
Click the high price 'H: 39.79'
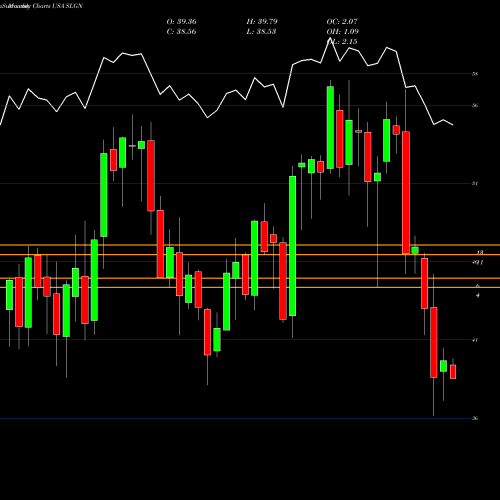[x=262, y=22]
